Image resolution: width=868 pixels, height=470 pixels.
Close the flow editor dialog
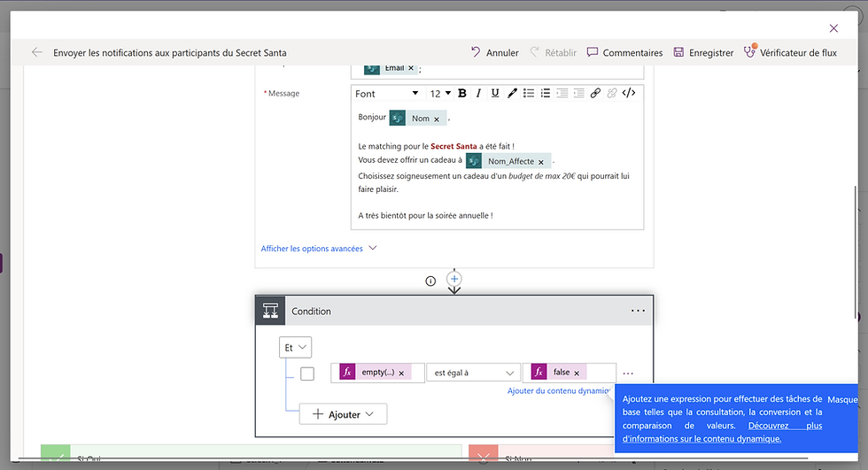[833, 28]
